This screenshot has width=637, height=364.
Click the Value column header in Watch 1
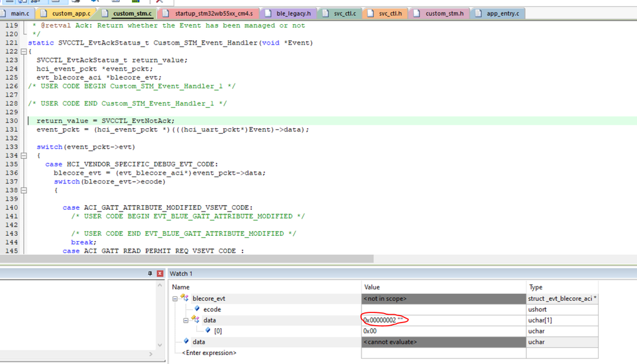coord(372,288)
